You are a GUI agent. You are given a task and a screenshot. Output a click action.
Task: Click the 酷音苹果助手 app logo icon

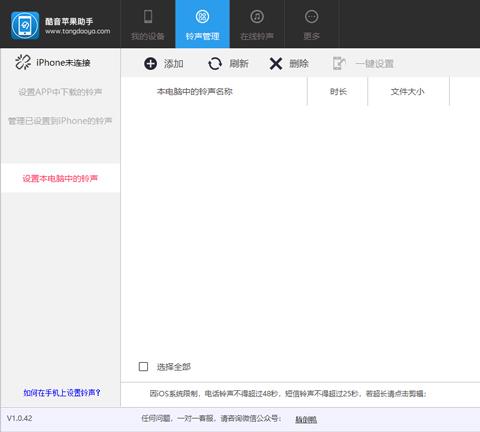(25, 25)
